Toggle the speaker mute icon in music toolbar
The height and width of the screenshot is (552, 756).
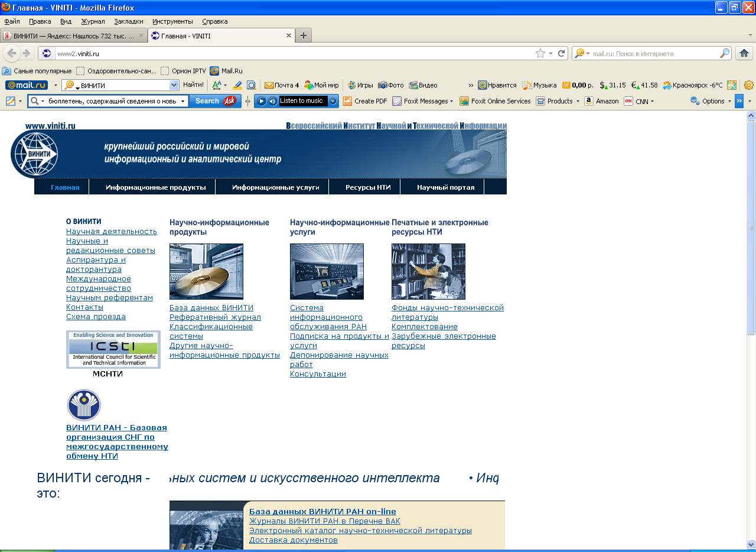tap(272, 101)
